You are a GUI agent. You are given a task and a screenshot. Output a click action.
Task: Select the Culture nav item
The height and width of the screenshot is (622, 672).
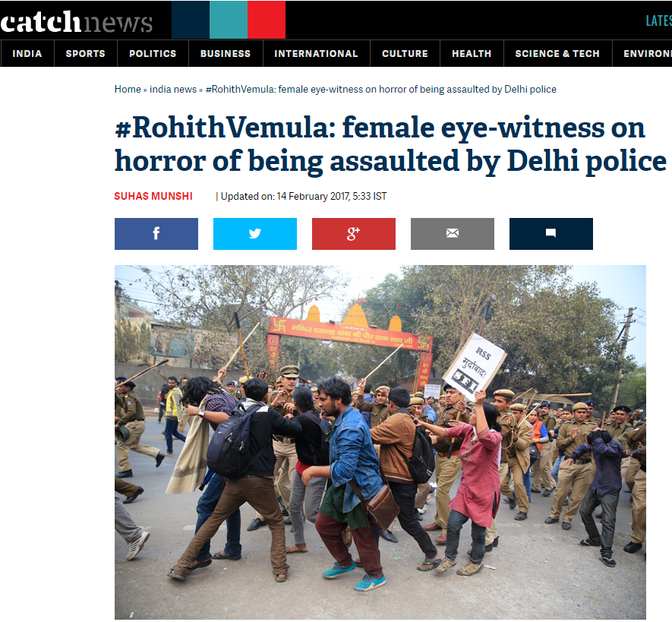coord(405,54)
